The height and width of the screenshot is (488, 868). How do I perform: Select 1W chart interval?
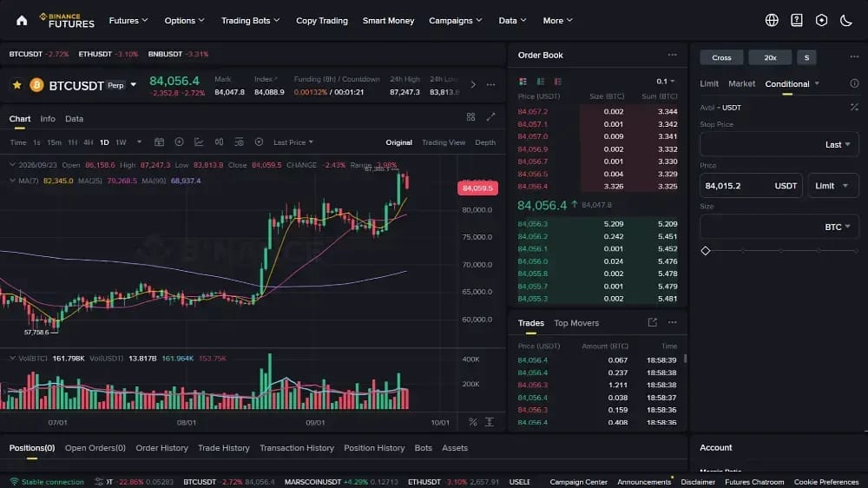pos(121,142)
